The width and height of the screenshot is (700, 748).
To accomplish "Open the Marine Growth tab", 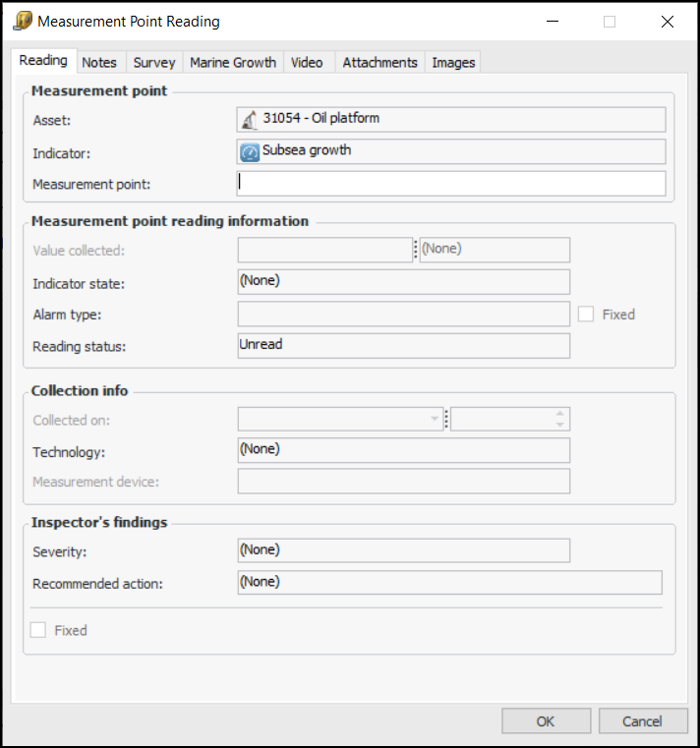I will [x=233, y=63].
